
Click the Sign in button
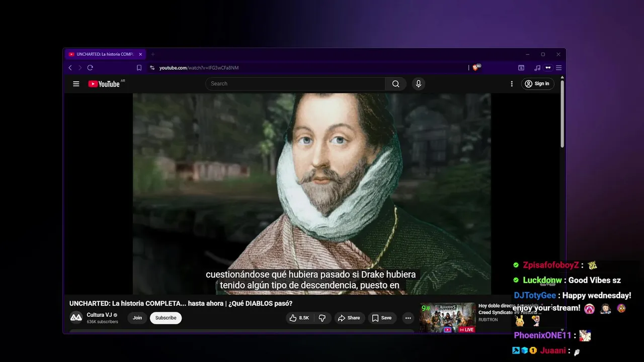(x=538, y=84)
